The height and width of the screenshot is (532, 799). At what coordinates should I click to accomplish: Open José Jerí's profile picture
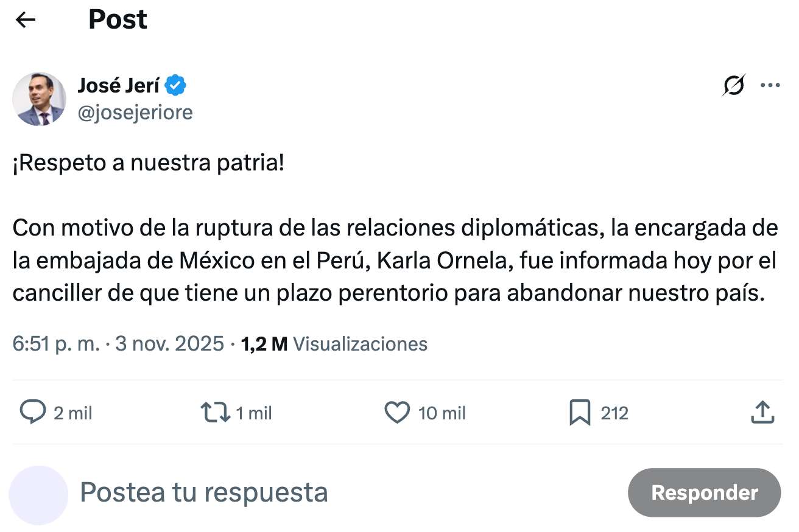39,99
